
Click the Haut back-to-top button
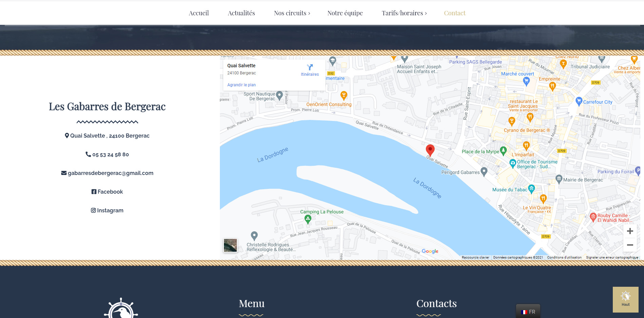click(625, 299)
